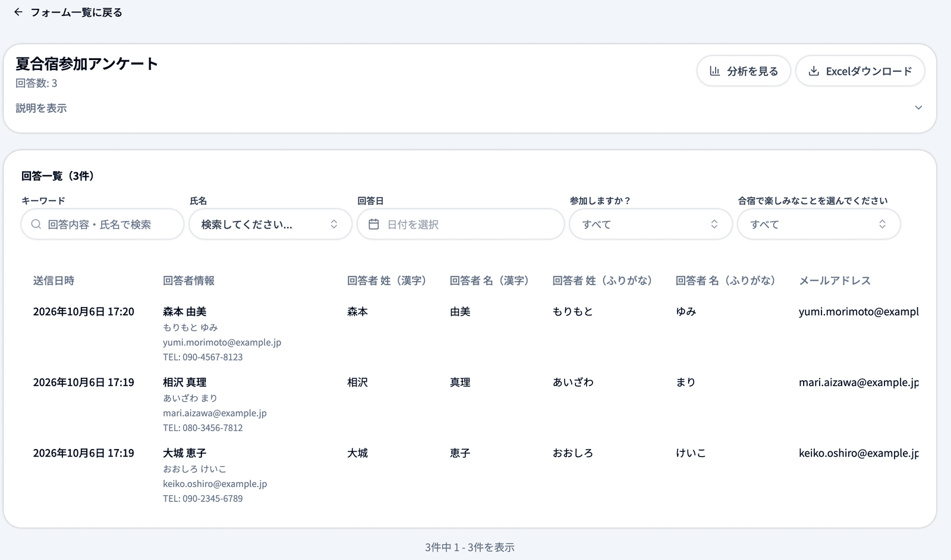Open the 回答日 date picker field
Screen dimensions: 951x560
(461, 224)
